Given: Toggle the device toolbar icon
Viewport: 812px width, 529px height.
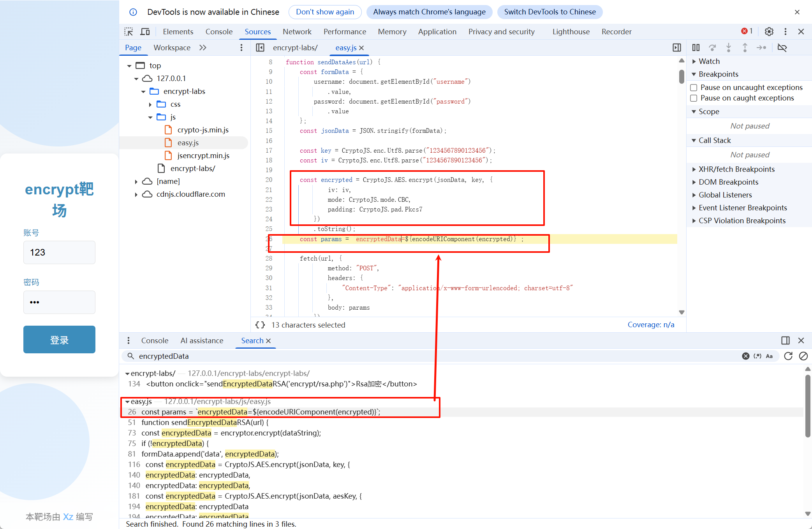Looking at the screenshot, I should (x=145, y=32).
